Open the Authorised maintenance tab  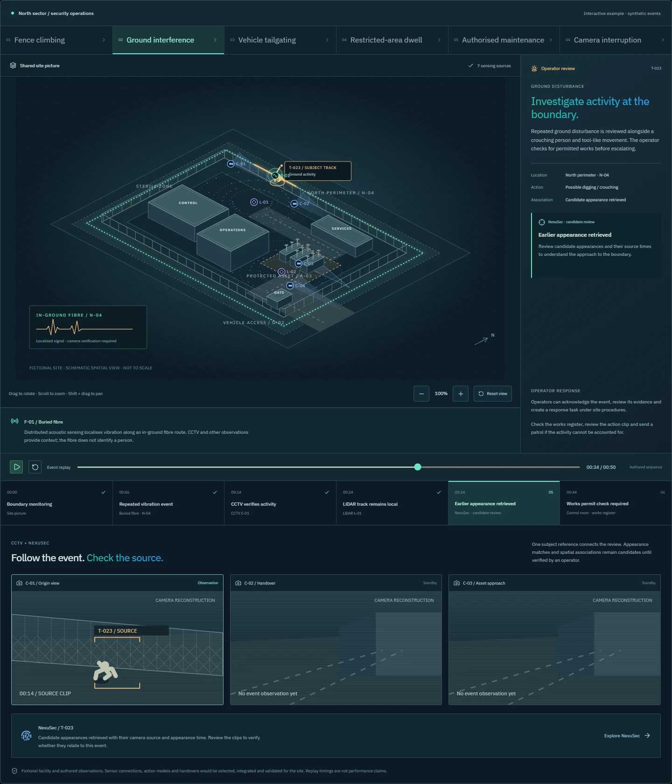pos(504,40)
